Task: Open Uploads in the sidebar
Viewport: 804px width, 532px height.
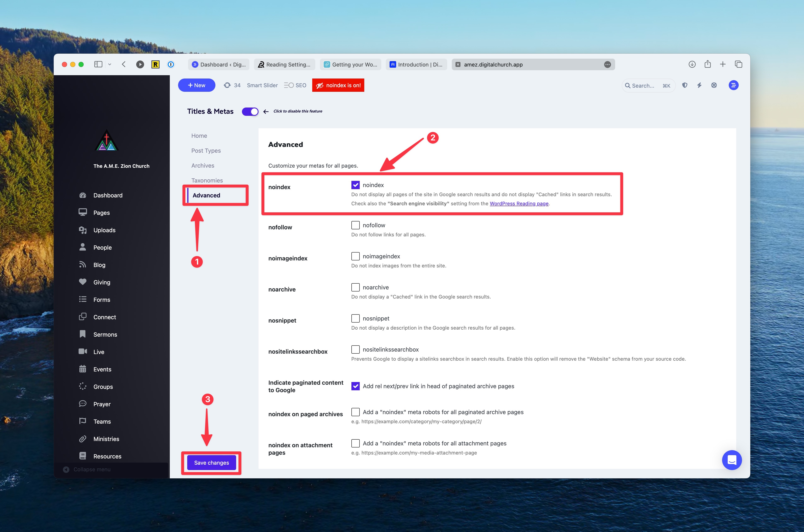Action: click(104, 230)
